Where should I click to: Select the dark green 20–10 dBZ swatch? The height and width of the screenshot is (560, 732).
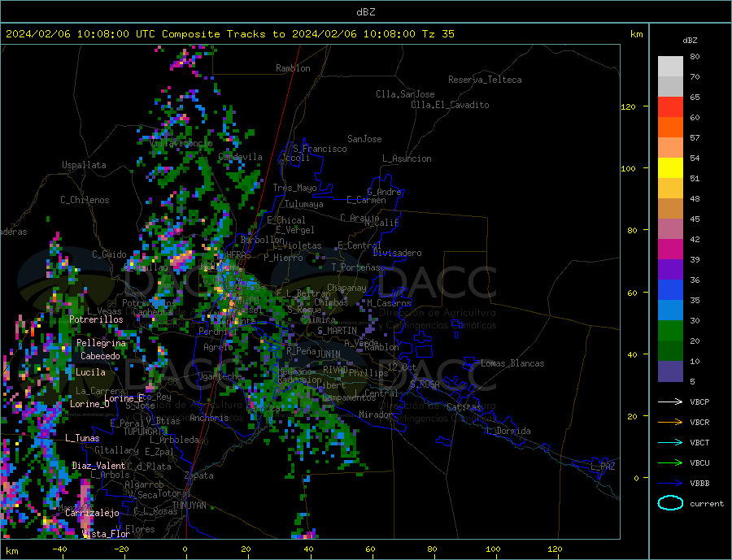click(670, 350)
